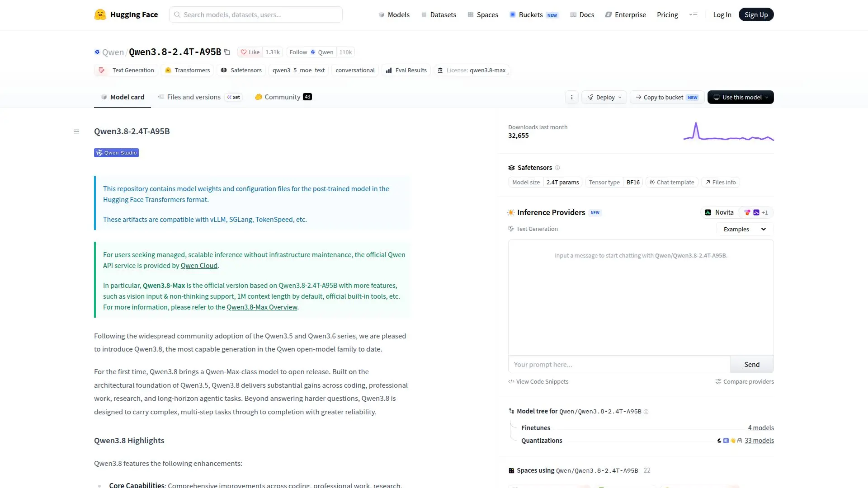868x488 pixels.
Task: Switch to the Model card tab
Action: (123, 97)
